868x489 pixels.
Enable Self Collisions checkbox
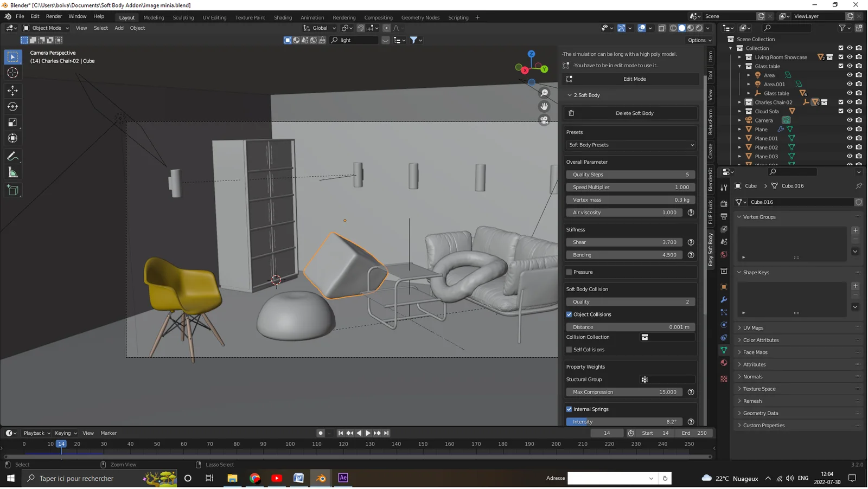pyautogui.click(x=569, y=349)
